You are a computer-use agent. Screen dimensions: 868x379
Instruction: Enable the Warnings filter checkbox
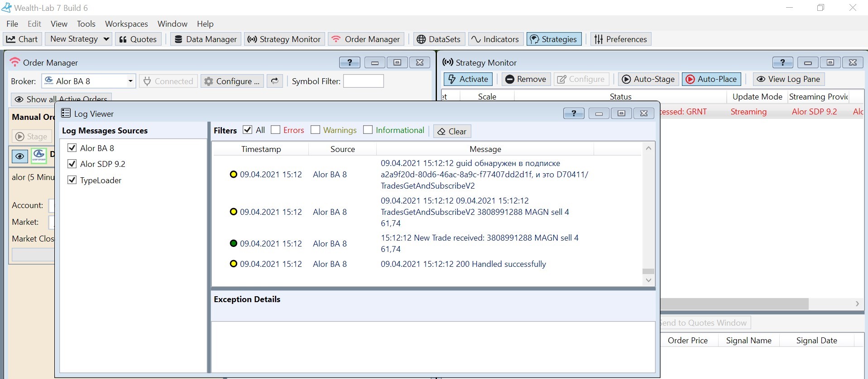315,130
